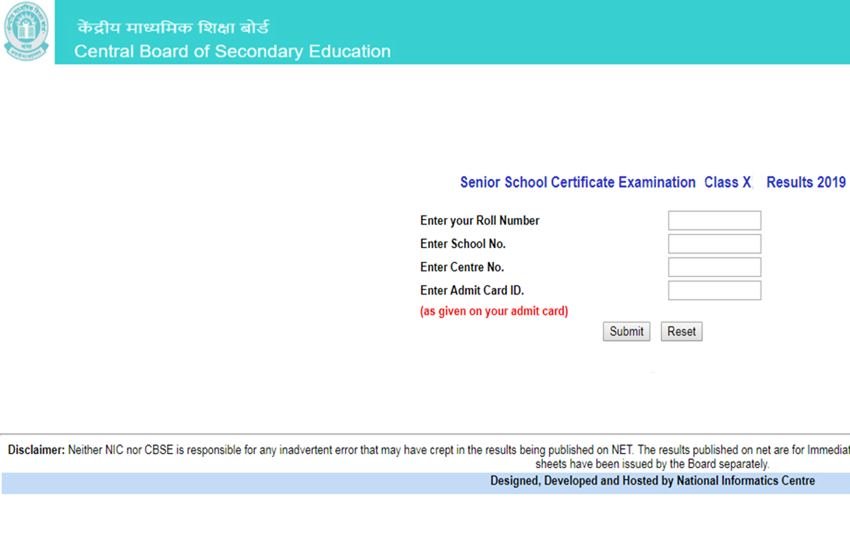
Task: Focus the School No. input field
Action: pyautogui.click(x=714, y=244)
